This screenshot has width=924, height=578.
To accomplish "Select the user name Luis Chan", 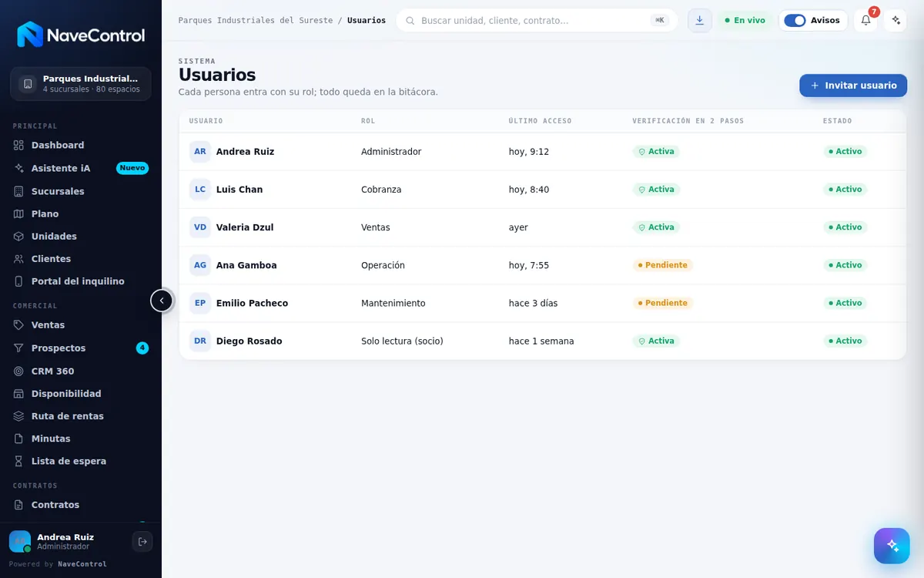I will 239,190.
